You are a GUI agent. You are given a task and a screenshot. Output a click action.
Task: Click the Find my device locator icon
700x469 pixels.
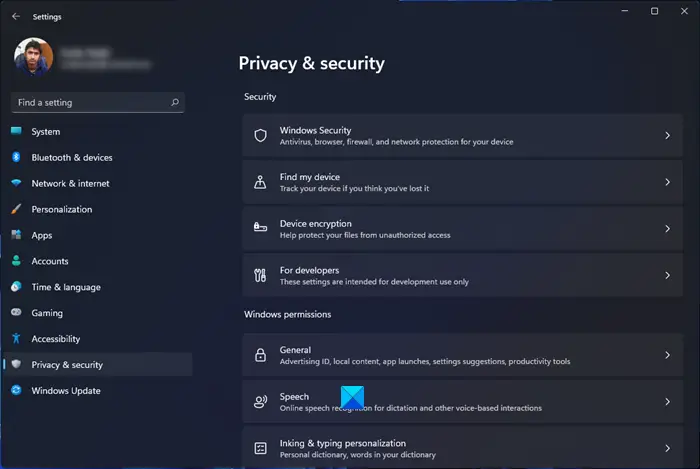tap(260, 182)
